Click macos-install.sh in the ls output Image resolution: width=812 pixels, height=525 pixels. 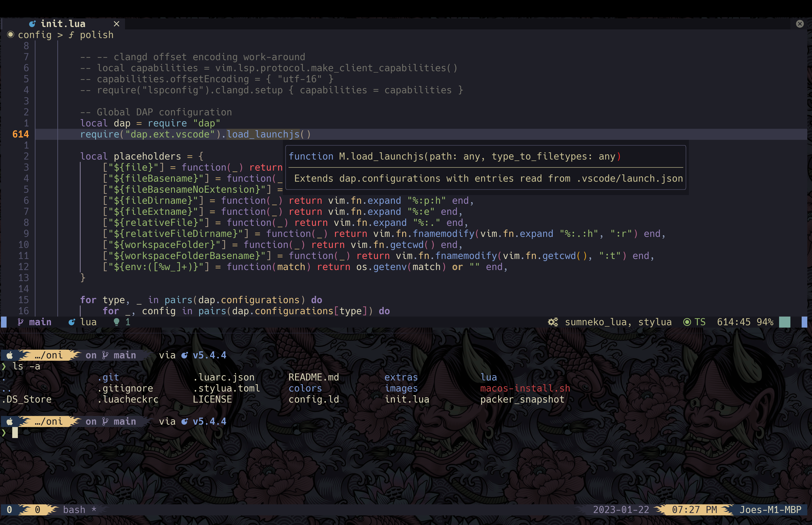[x=525, y=388]
